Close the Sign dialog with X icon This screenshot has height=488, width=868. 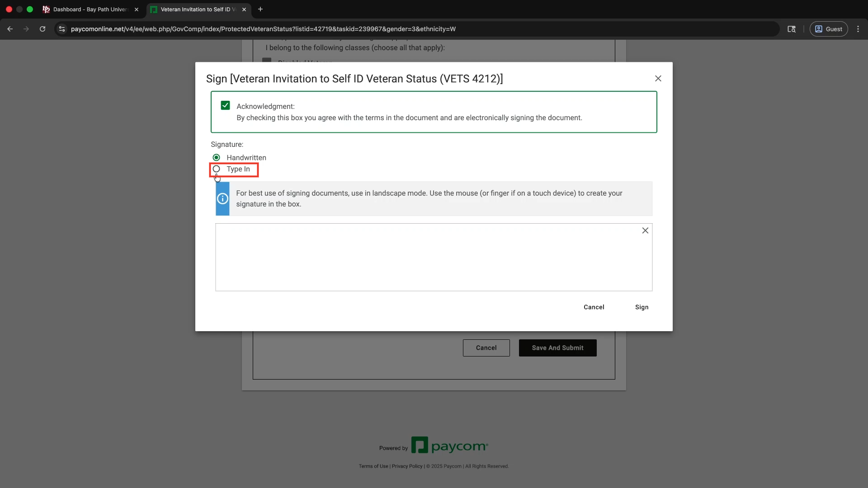coord(658,79)
